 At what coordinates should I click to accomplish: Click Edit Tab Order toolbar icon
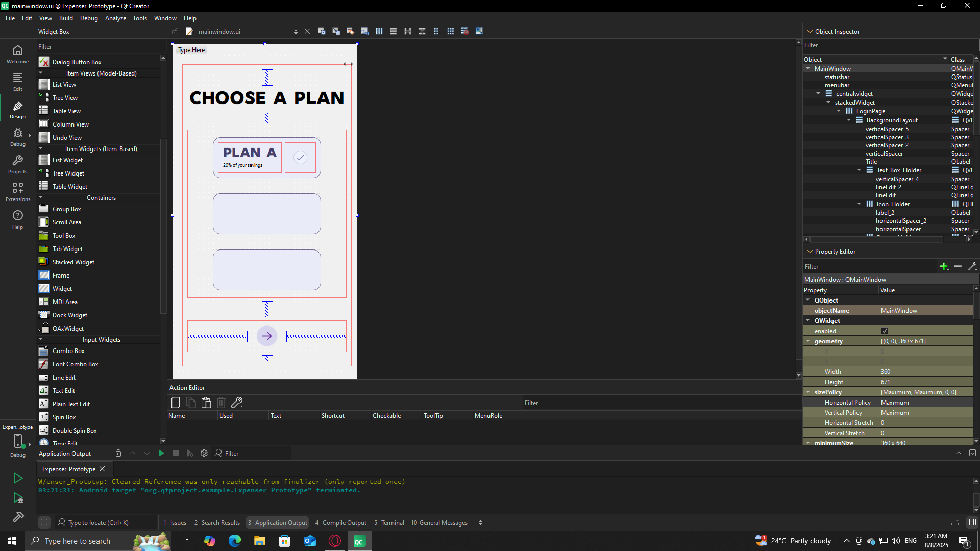coord(364,31)
